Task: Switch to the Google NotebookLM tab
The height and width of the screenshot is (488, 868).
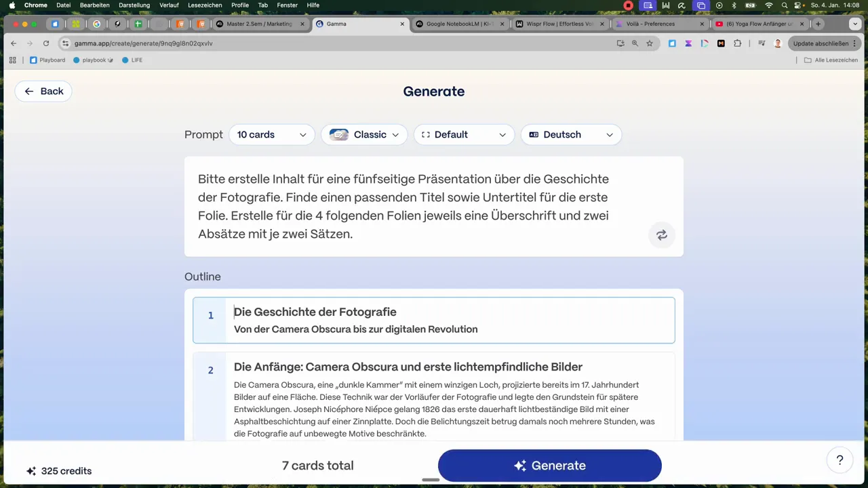Action: (458, 24)
